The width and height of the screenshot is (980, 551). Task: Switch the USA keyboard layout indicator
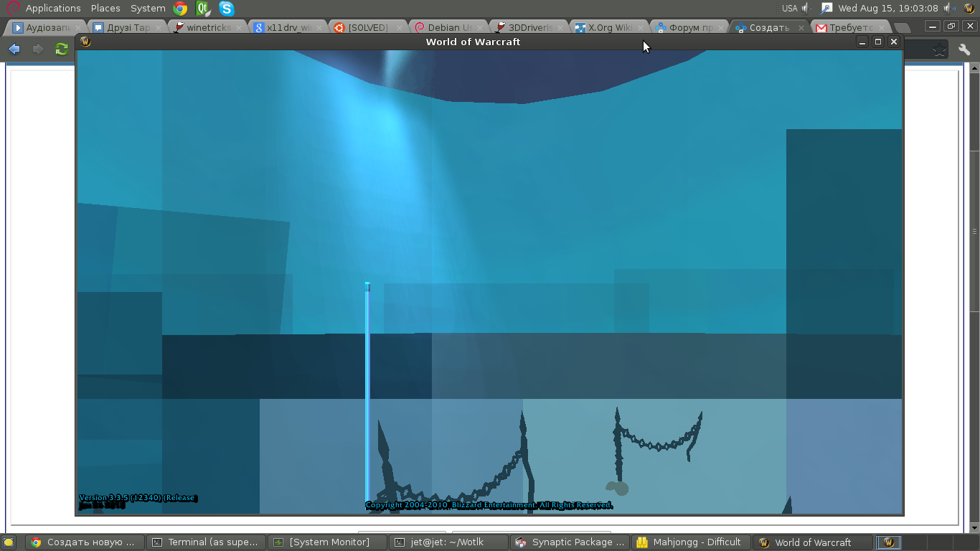[790, 8]
